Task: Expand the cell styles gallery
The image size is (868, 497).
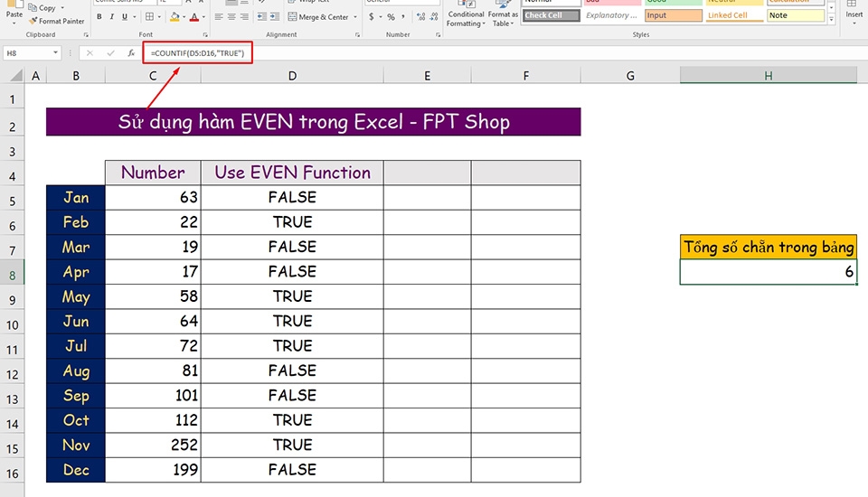Action: tap(831, 19)
